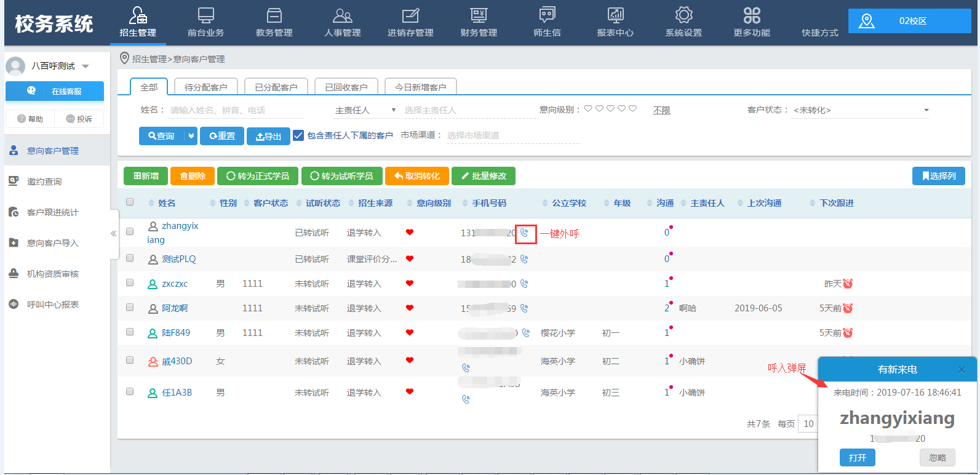Expand the 客户状态 dropdown
980x475 pixels.
(926, 111)
